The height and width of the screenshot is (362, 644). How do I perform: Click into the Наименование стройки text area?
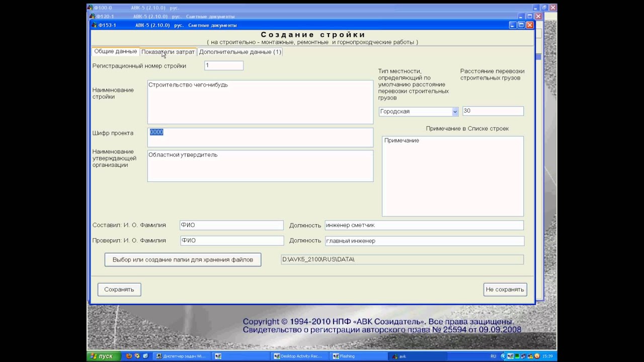click(260, 102)
